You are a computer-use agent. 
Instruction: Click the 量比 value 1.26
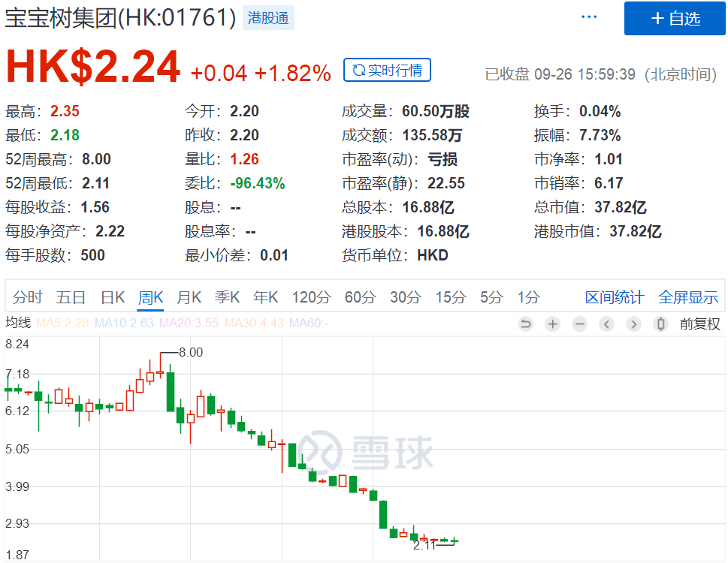(244, 160)
